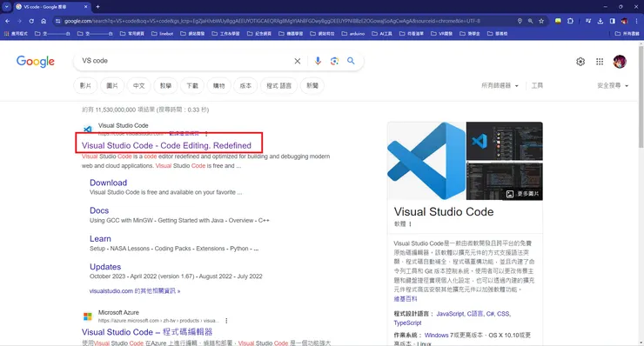
Task: Open Visual Studio Code - Code Editing. Redefined
Action: click(x=166, y=145)
